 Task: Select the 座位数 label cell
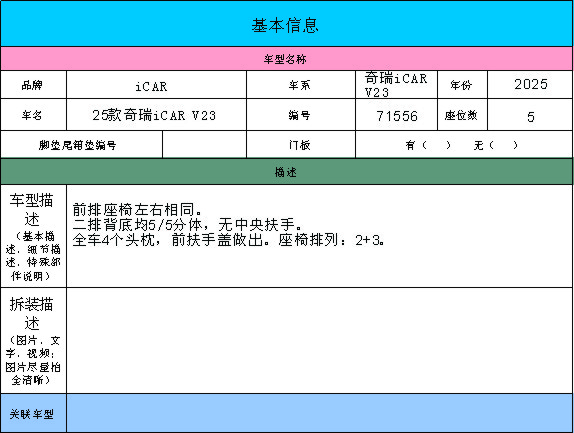point(462,115)
